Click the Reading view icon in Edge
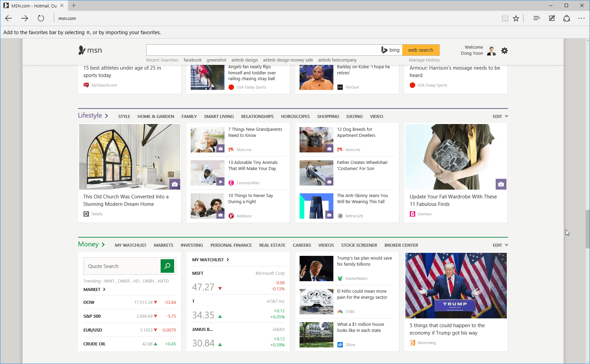Screen dimensions: 590x364 tap(505, 18)
